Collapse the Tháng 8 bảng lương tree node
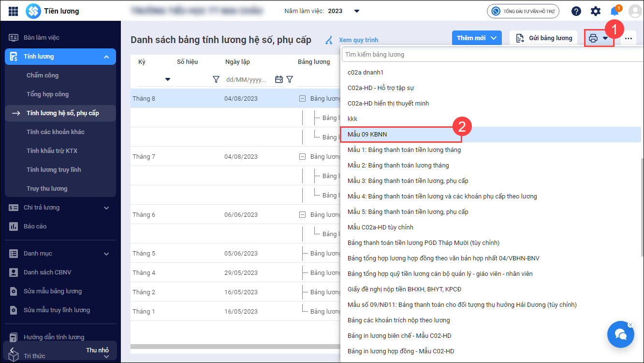Image resolution: width=644 pixels, height=363 pixels. [x=302, y=98]
